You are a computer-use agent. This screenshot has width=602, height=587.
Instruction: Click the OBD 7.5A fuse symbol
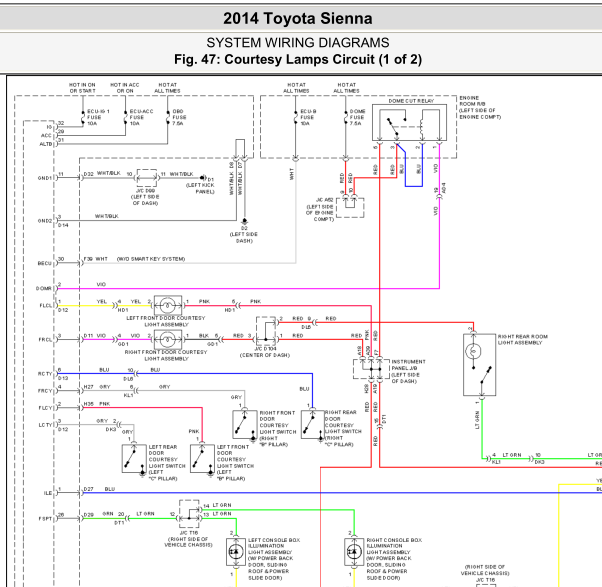pos(168,117)
